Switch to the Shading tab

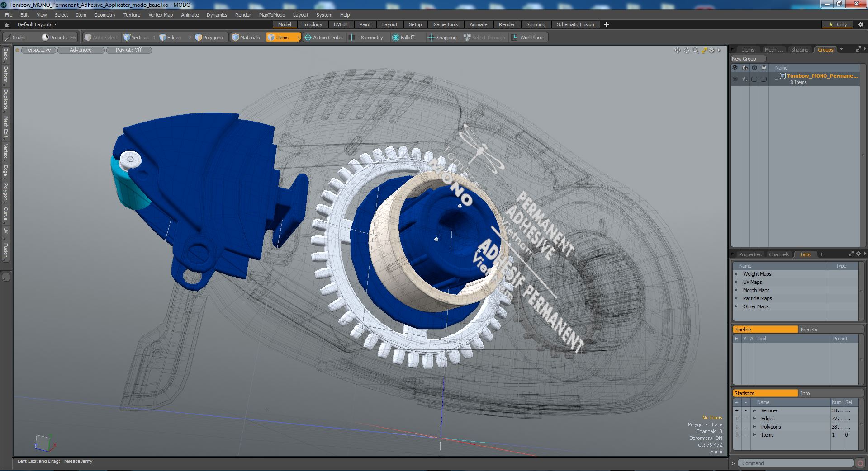(799, 50)
